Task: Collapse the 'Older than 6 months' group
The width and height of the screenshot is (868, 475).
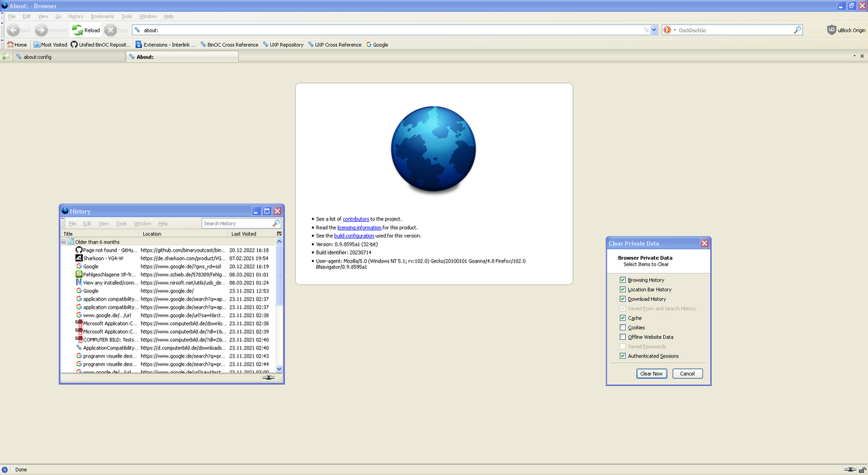Action: coord(64,242)
